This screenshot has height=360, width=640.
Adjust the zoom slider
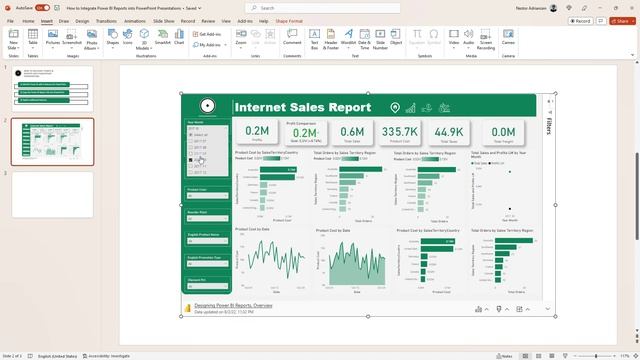(x=596, y=356)
